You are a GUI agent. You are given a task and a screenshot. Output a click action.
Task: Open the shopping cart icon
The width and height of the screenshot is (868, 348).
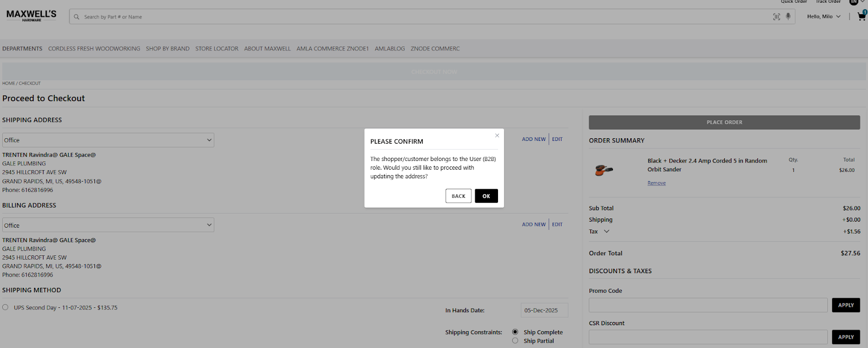pyautogui.click(x=861, y=16)
